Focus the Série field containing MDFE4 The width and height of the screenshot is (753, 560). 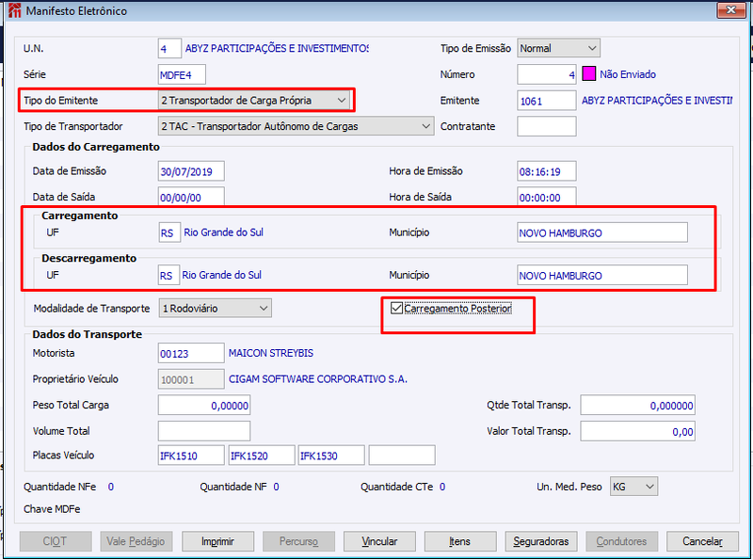182,74
